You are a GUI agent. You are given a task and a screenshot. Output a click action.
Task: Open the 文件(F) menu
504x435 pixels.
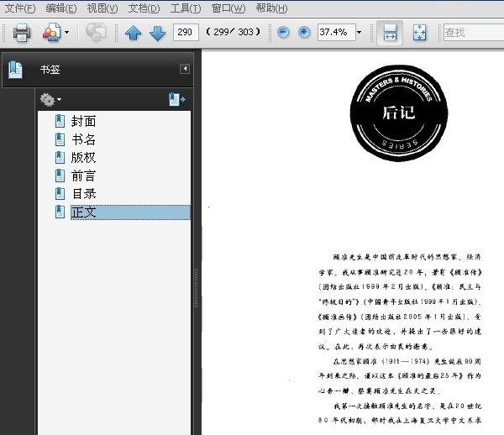tap(20, 8)
